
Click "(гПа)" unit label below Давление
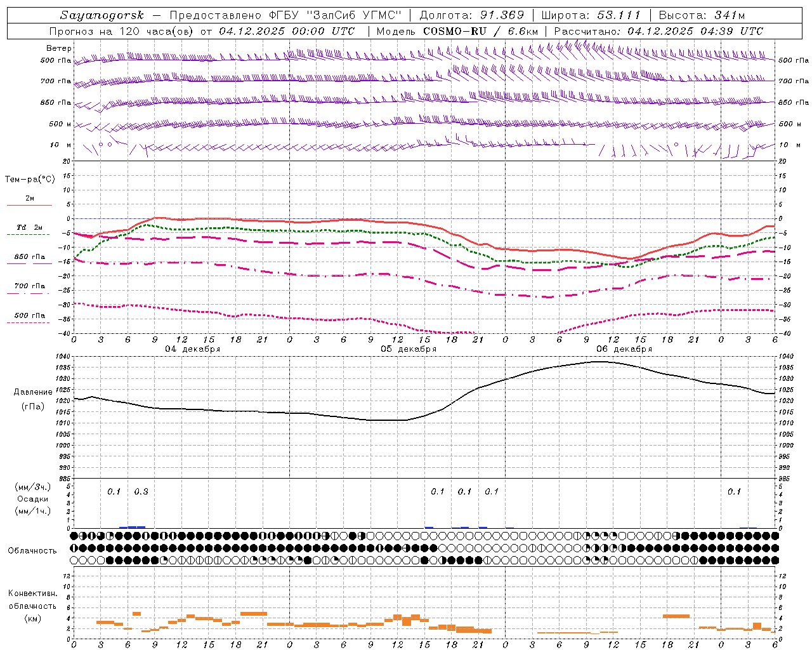tap(32, 406)
